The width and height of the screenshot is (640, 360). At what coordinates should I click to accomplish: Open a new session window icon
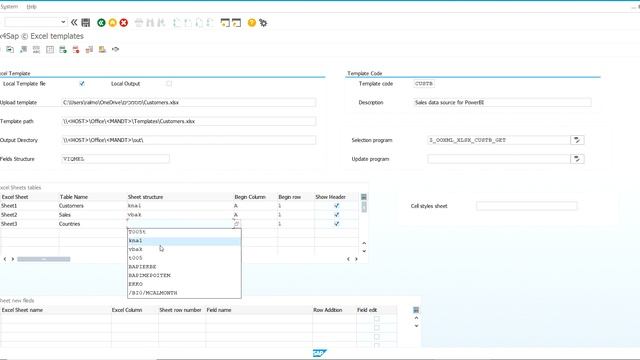click(225, 23)
